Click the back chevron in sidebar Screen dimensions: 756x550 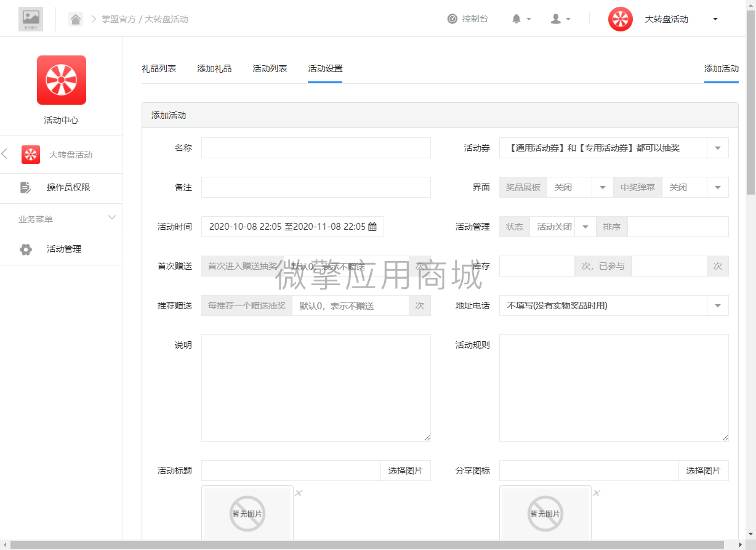[x=5, y=154]
